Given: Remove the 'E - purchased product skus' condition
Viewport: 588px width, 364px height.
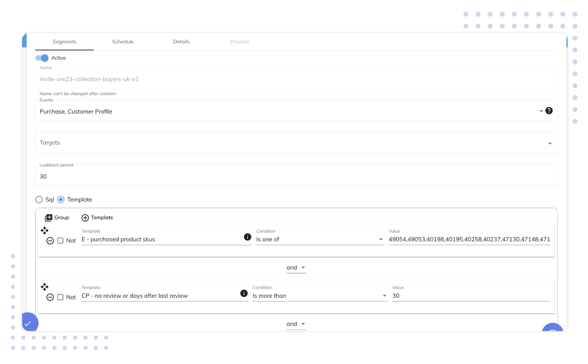Looking at the screenshot, I should (50, 241).
